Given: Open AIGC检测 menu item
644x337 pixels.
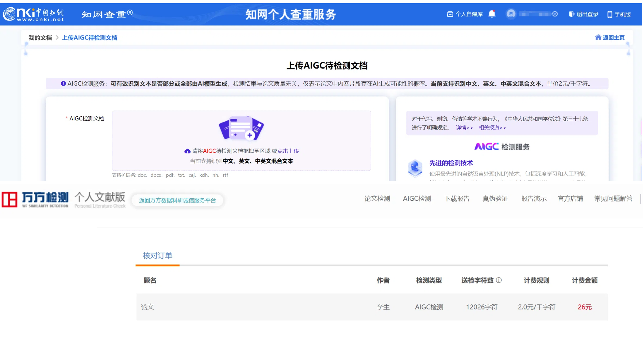Looking at the screenshot, I should 417,199.
